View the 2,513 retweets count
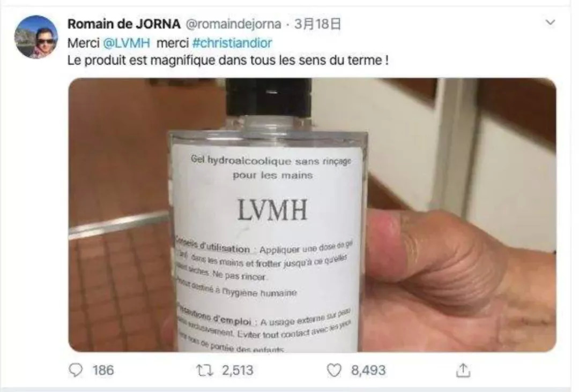Viewport: 579px width, 392px height. (x=237, y=370)
